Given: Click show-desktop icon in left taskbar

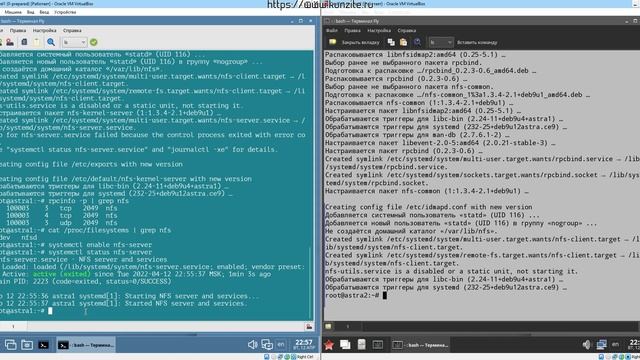Looking at the screenshot, I should [11, 345].
